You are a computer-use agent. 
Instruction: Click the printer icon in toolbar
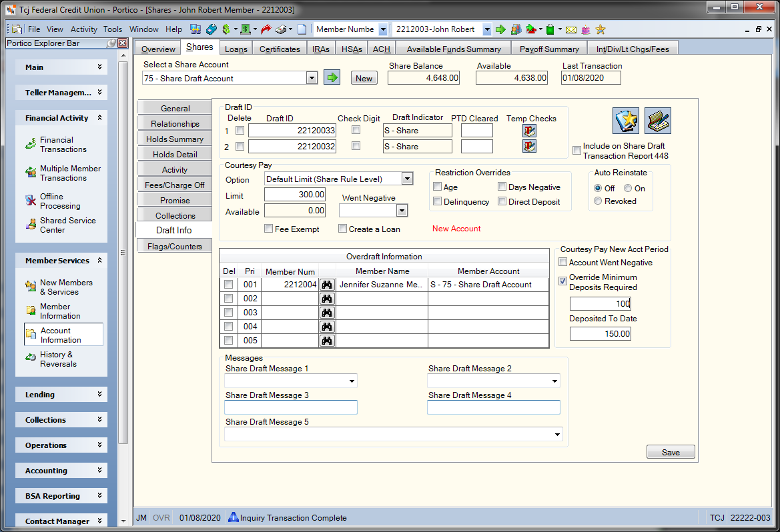click(x=281, y=29)
